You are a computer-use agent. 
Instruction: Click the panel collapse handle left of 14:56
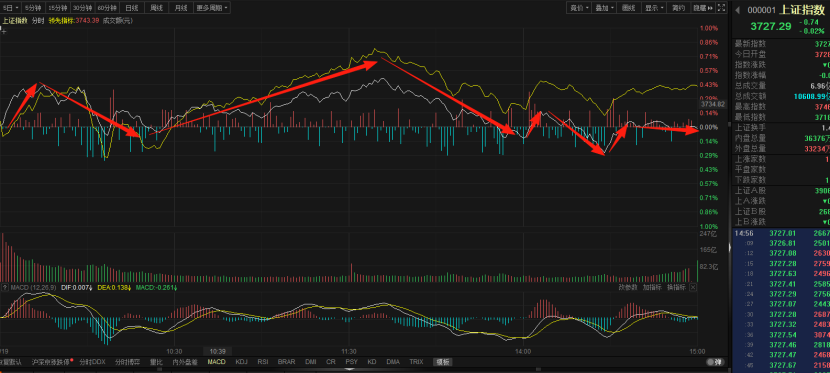coord(729,248)
